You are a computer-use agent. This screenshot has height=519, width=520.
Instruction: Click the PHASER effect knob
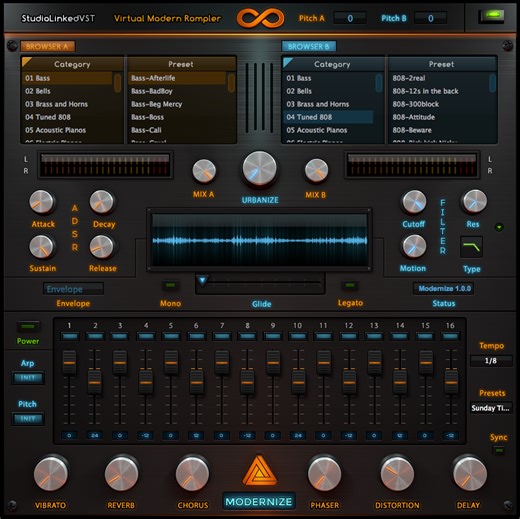click(x=324, y=474)
